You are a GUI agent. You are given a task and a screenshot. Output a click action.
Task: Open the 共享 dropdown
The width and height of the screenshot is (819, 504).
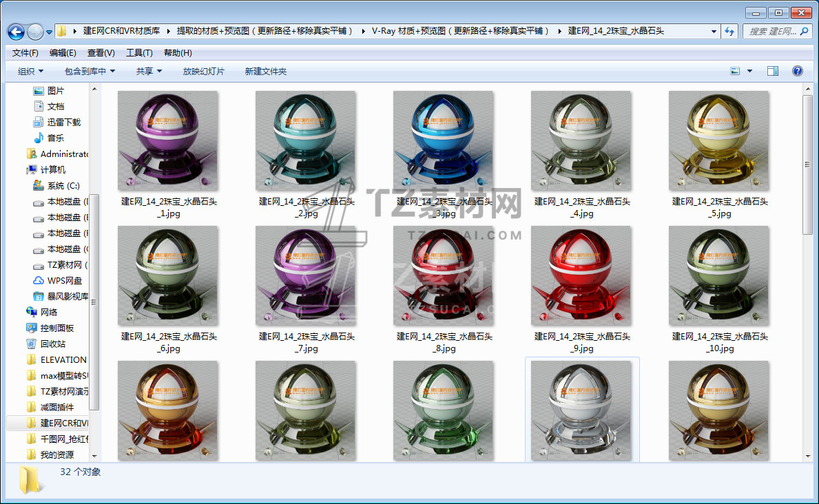pyautogui.click(x=149, y=71)
